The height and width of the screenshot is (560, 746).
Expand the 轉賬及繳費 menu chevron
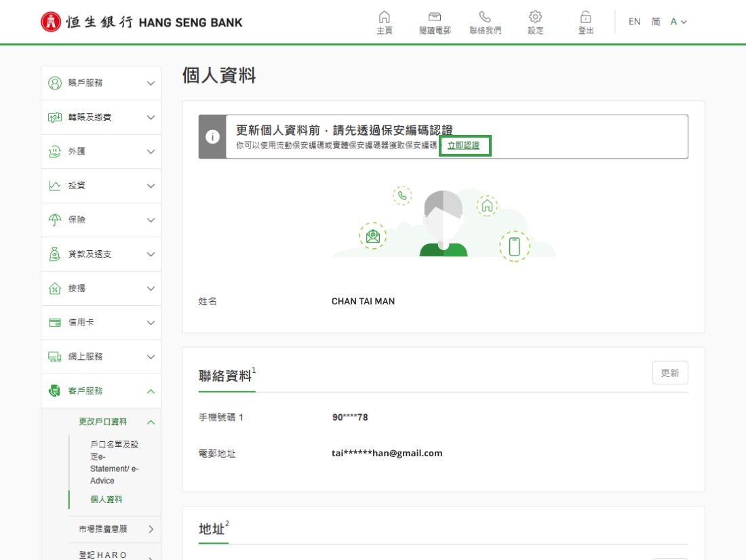(x=151, y=117)
